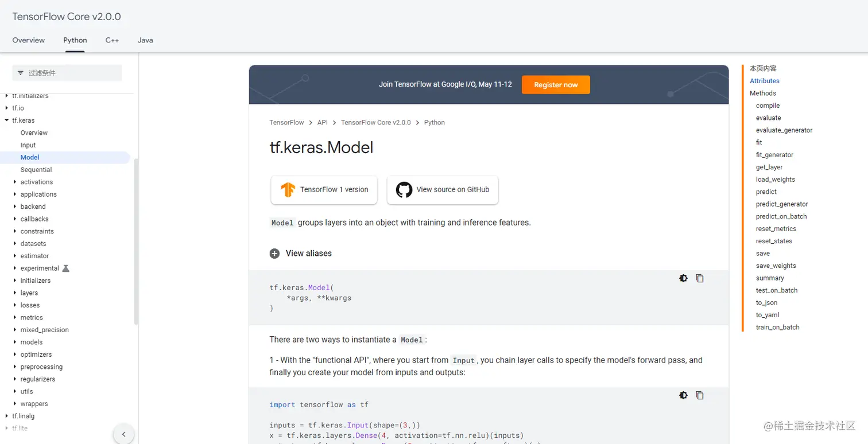Expand the datasets section
The width and height of the screenshot is (868, 444).
coord(15,244)
